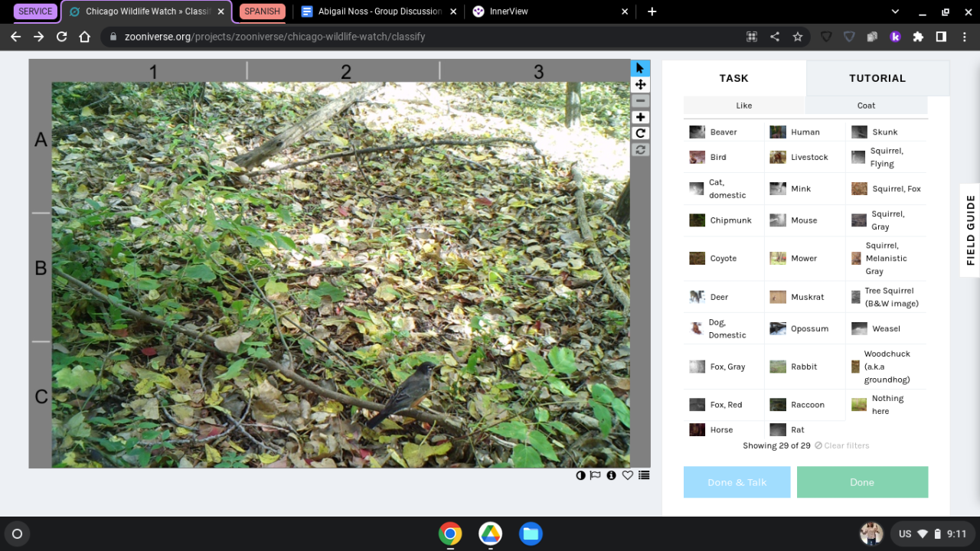Mark image as Nothing here
980x551 pixels.
pyautogui.click(x=886, y=405)
